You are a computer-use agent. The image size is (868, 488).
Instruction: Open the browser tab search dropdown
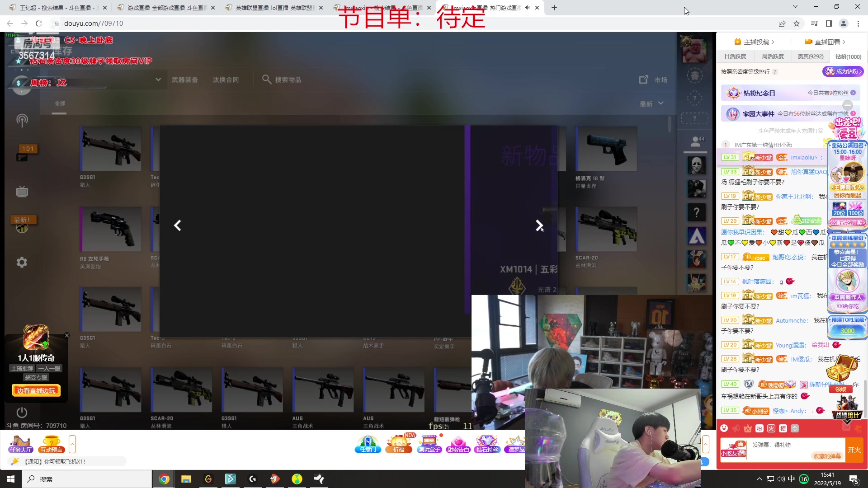795,7
